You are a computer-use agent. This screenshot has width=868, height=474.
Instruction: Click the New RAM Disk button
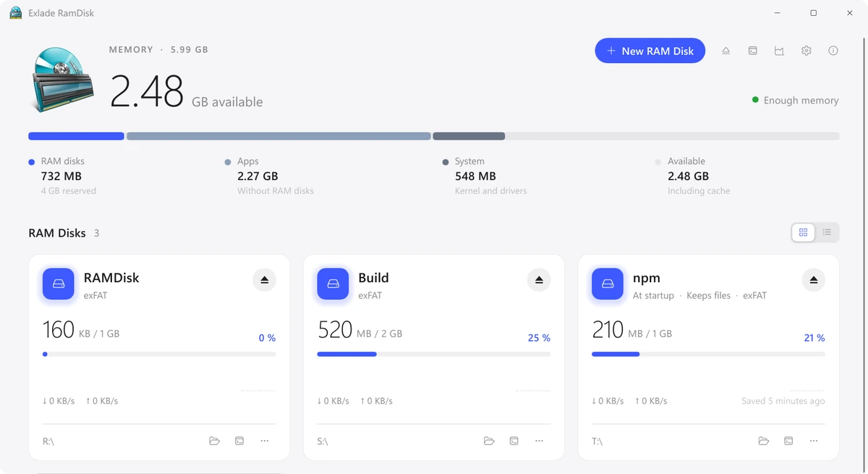[650, 51]
